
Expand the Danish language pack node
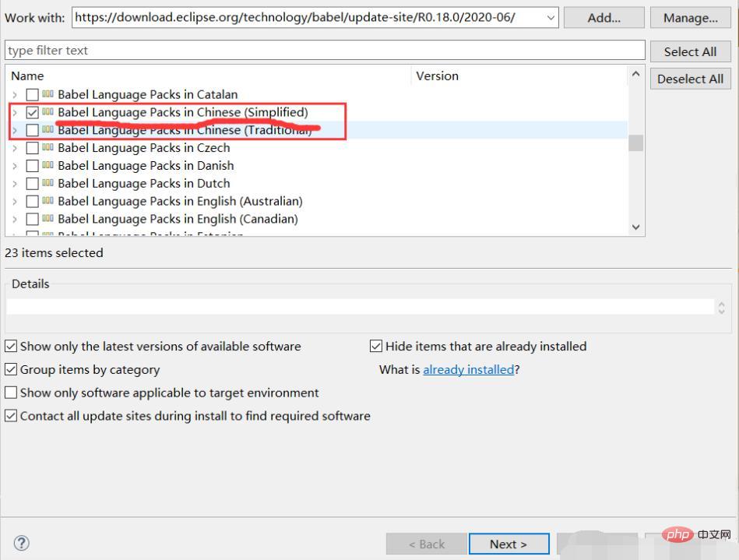[15, 166]
